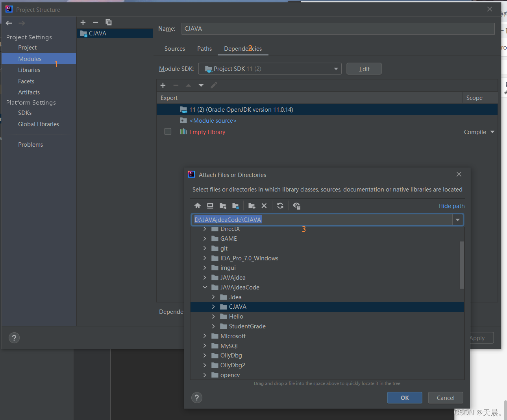Move dependency up arrow icon
507x420 pixels.
coord(189,85)
